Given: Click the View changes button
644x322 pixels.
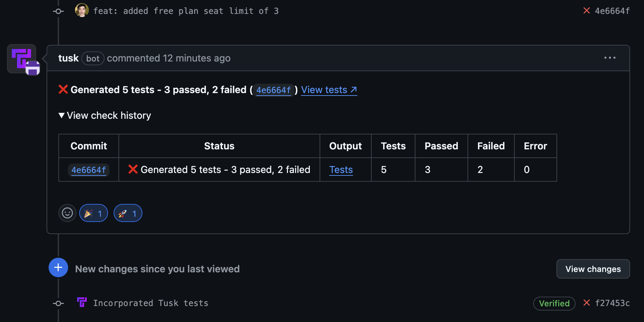Looking at the screenshot, I should click(x=593, y=269).
